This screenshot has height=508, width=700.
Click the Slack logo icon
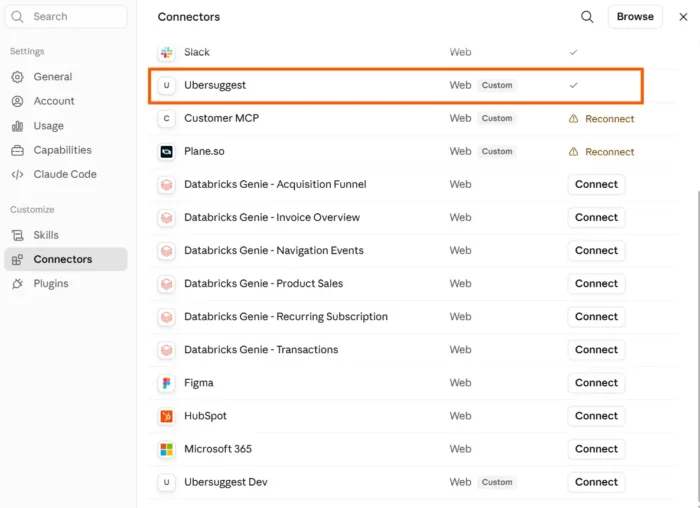point(167,52)
